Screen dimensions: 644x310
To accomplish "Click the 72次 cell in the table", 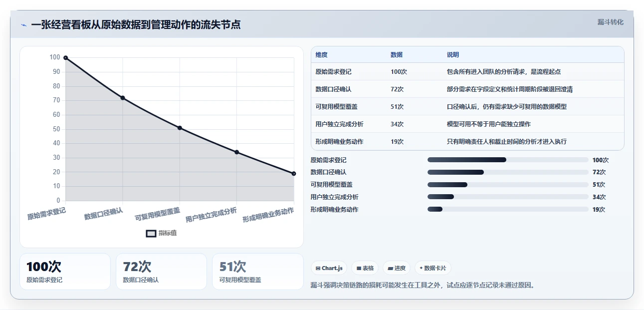I will tap(397, 89).
